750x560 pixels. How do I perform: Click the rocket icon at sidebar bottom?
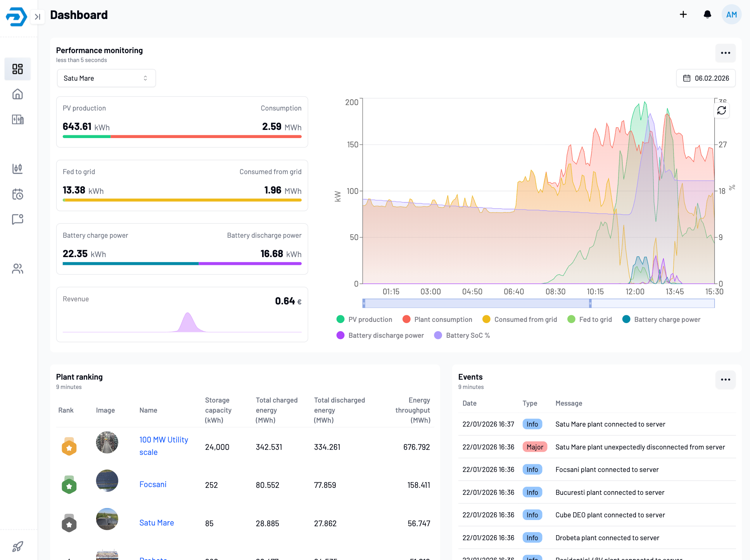click(x=17, y=546)
